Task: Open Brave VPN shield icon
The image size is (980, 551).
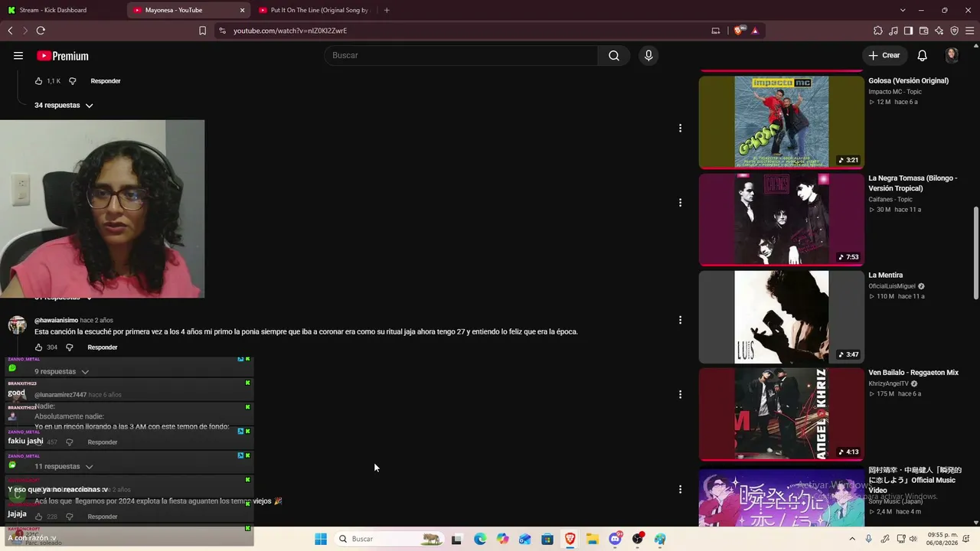Action: tap(954, 31)
